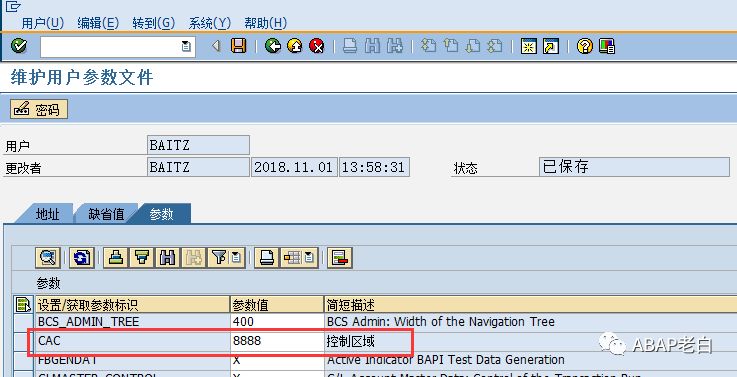Click the 参数值 column header
Image resolution: width=737 pixels, height=377 pixels.
(x=277, y=306)
